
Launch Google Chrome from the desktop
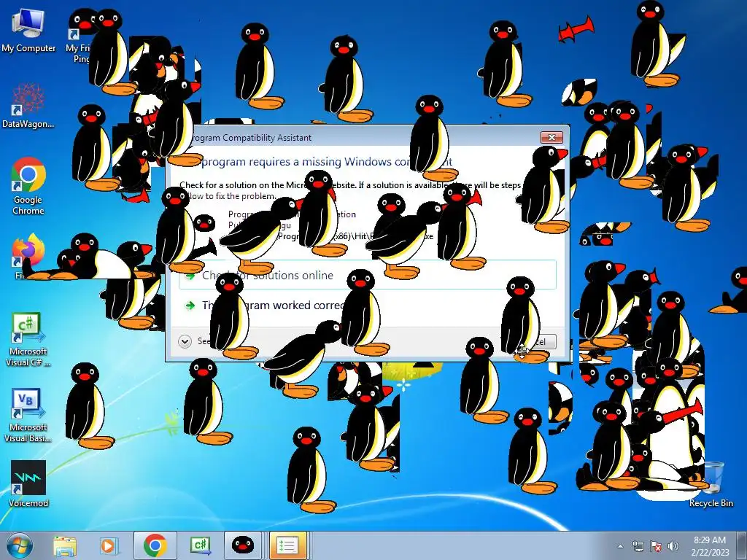coord(28,186)
